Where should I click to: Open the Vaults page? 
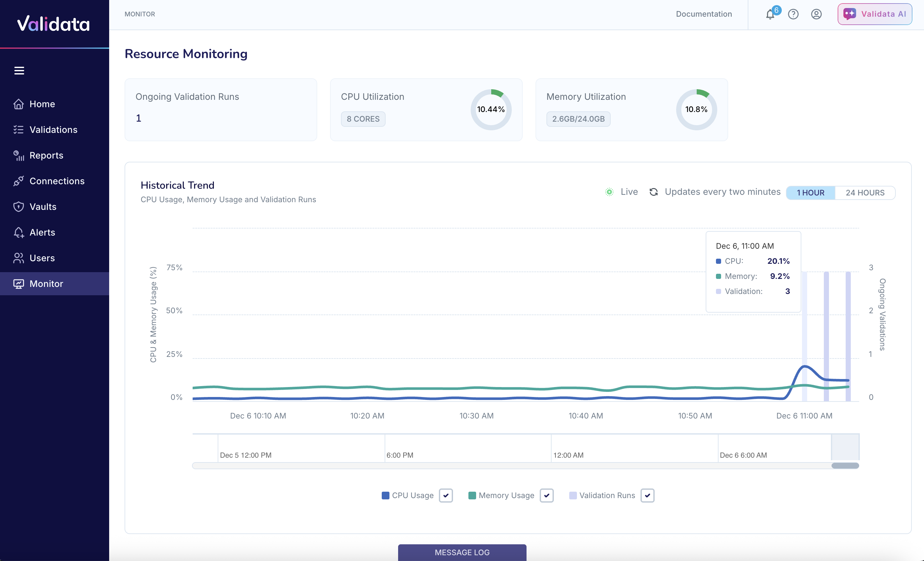pos(43,206)
